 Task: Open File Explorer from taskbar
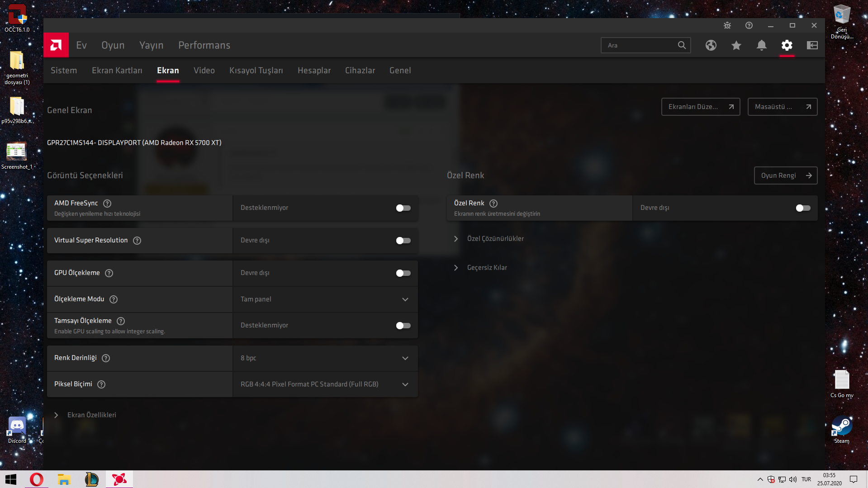click(x=64, y=479)
